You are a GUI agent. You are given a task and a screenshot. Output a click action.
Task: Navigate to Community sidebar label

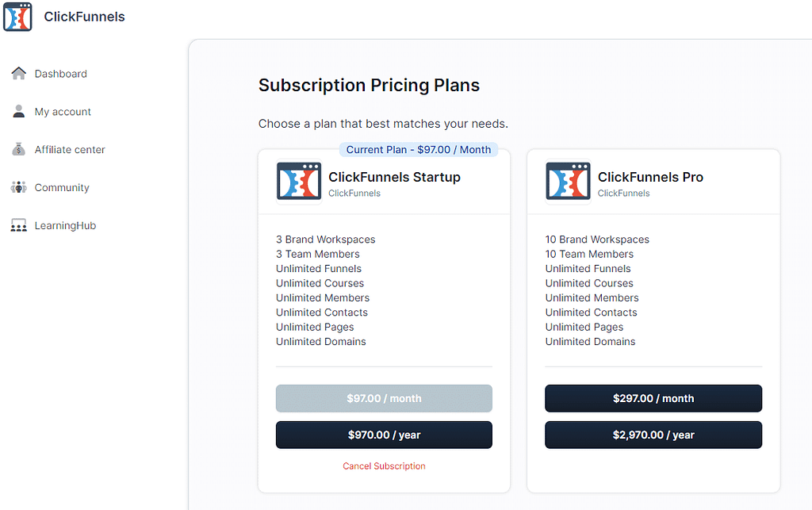[62, 188]
